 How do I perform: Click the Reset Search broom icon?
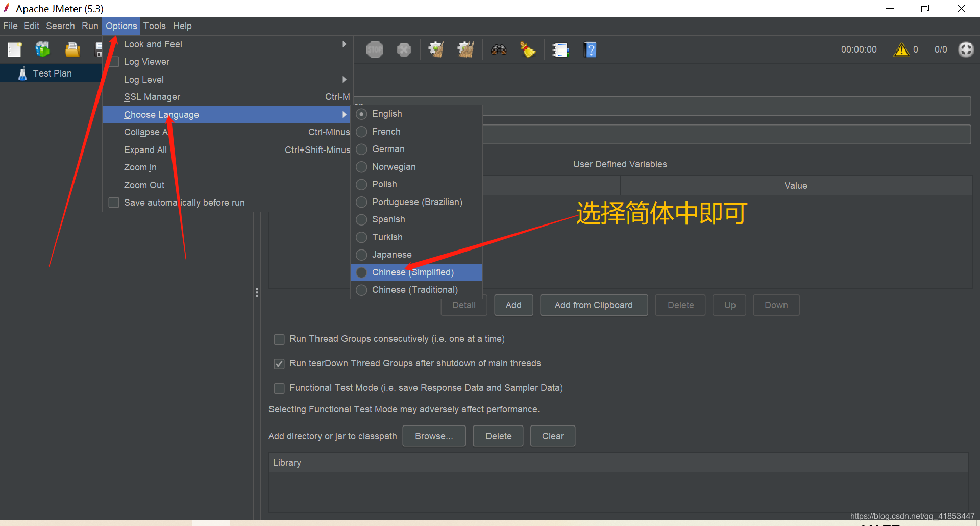[x=527, y=49]
